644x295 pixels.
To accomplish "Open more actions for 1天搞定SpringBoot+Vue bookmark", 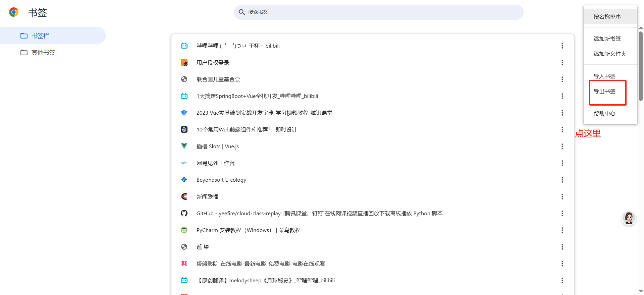I will coord(562,96).
